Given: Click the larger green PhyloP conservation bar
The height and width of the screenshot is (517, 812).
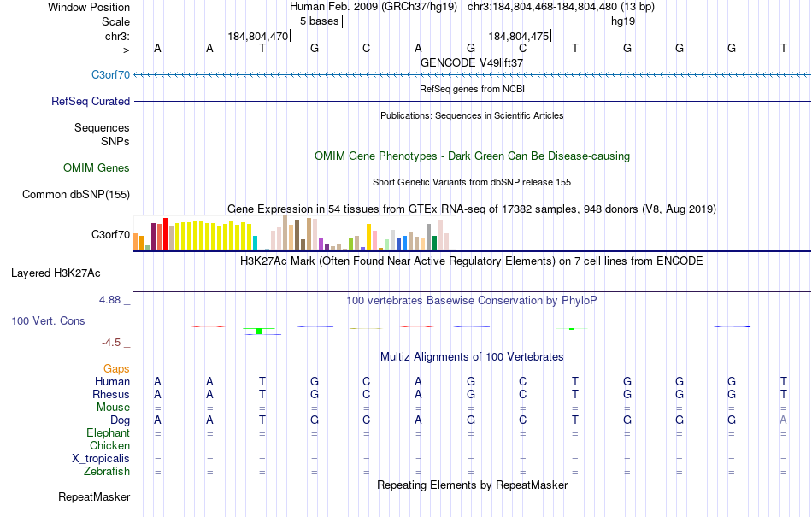Looking at the screenshot, I should tap(259, 332).
